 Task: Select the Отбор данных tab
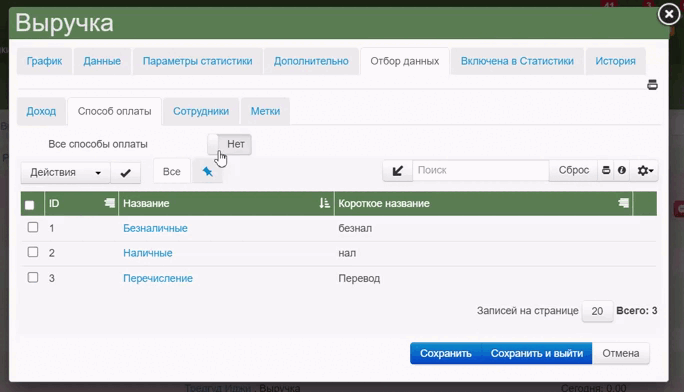click(405, 61)
